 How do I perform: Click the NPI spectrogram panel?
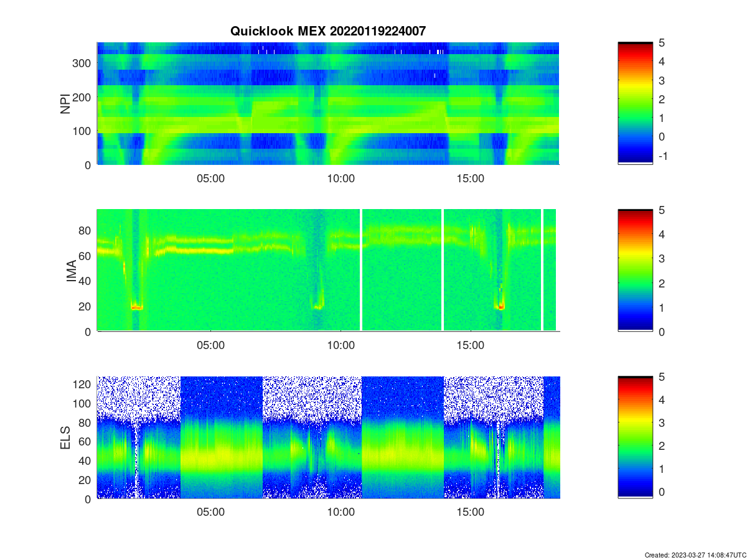pyautogui.click(x=328, y=103)
